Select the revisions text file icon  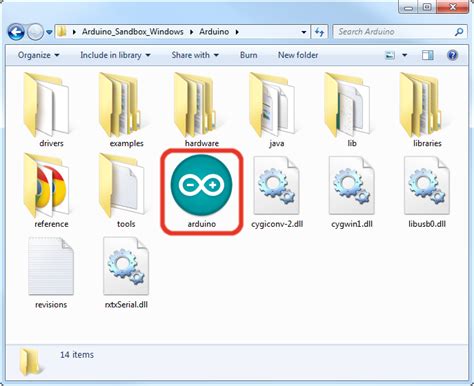tap(51, 266)
